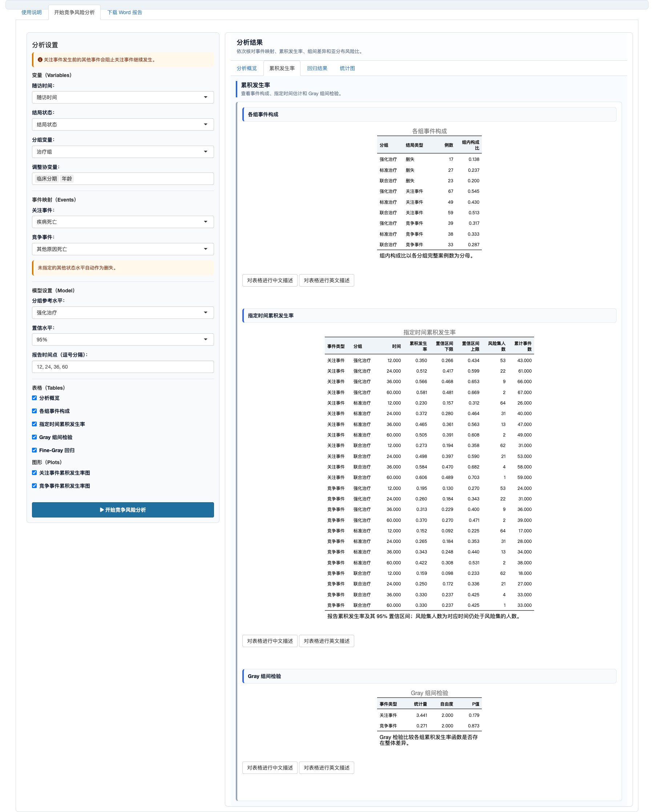Open 竞争事件 dropdown showing 其他原因死亡
The width and height of the screenshot is (654, 812).
123,249
